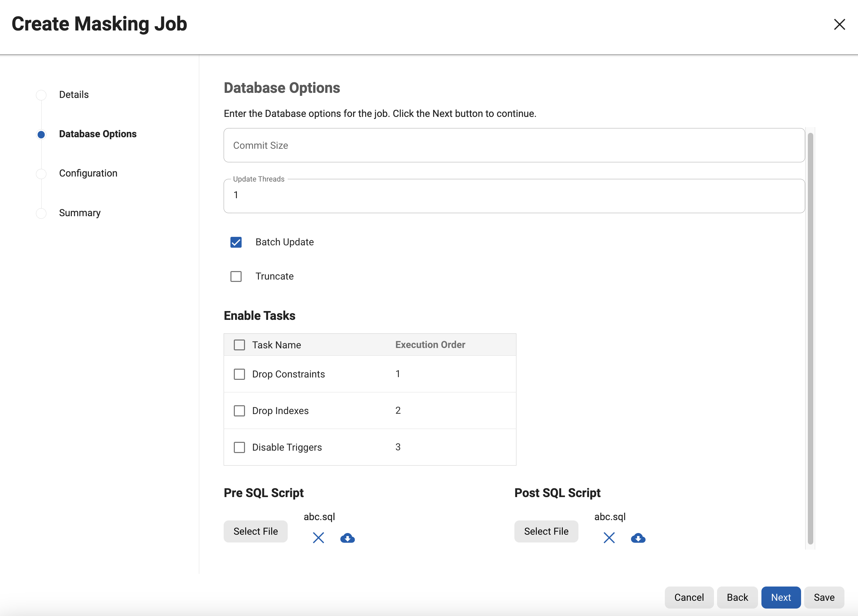The width and height of the screenshot is (858, 616).
Task: Jump to the Configuration step
Action: (88, 173)
